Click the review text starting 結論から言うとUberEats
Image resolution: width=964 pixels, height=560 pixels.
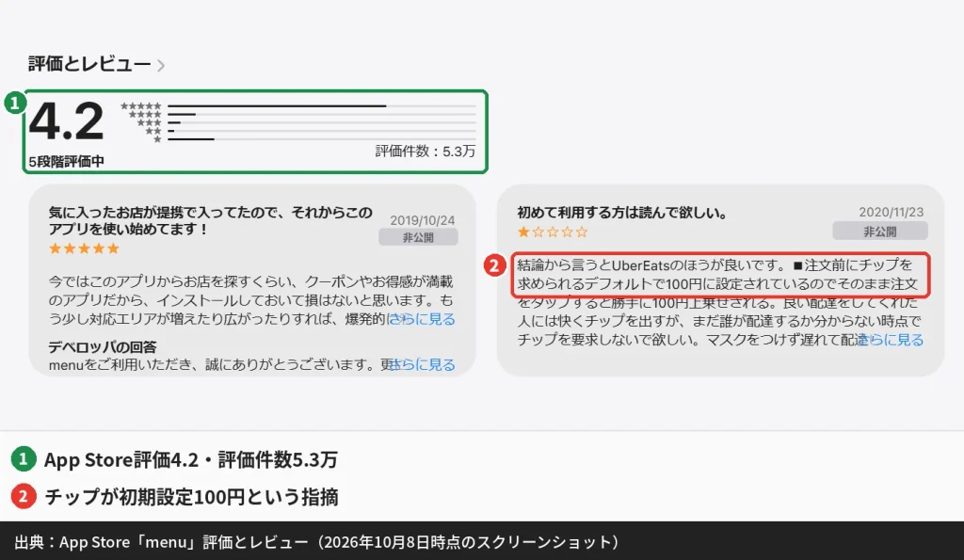click(720, 302)
